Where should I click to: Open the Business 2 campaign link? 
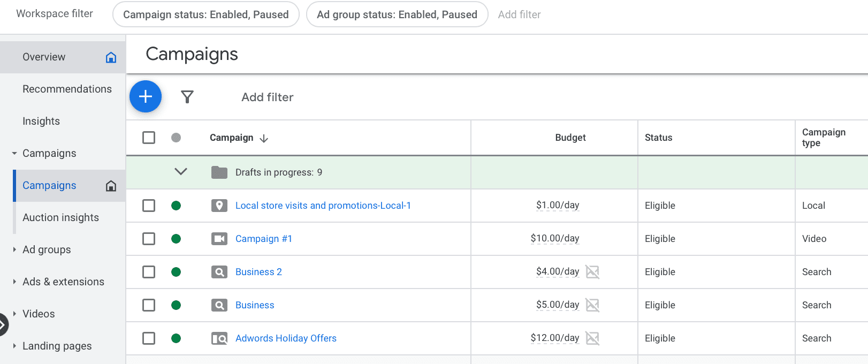coord(258,272)
